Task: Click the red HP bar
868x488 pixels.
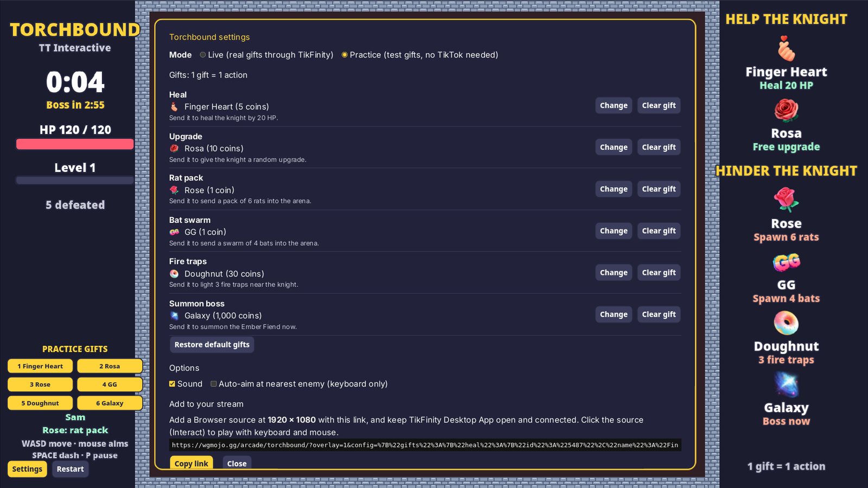Action: pos(75,144)
